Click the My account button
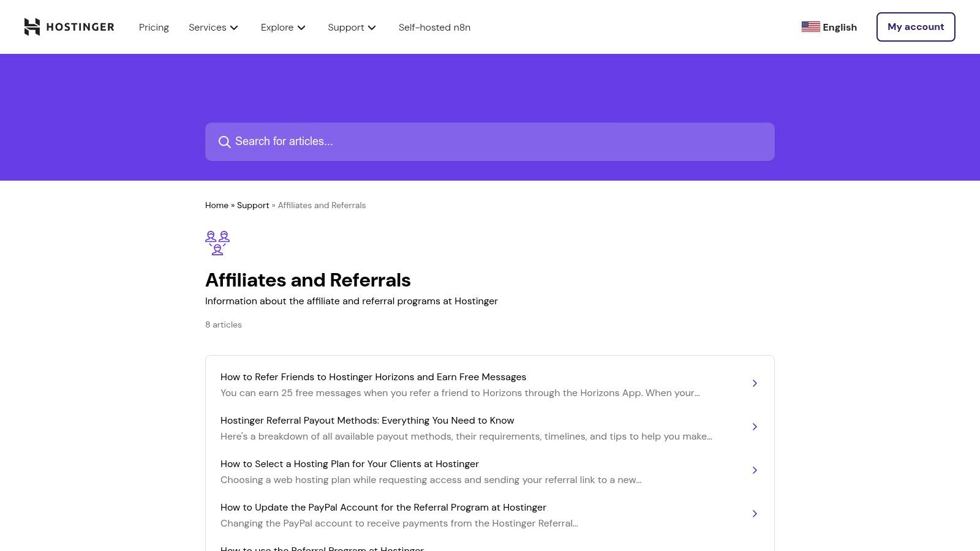980x551 pixels. point(915,27)
